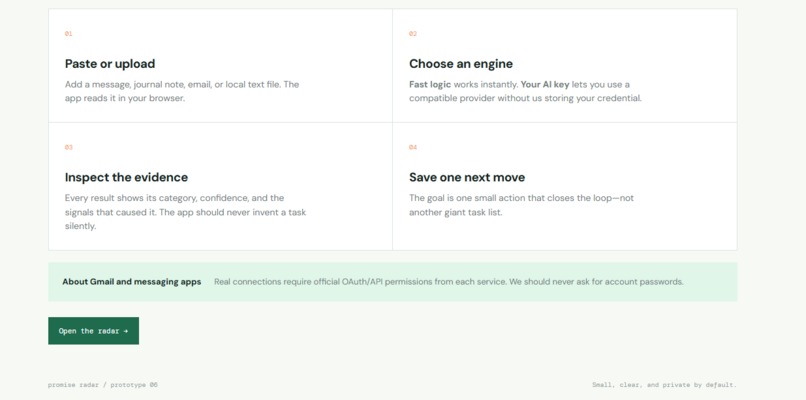This screenshot has width=806, height=400.
Task: Click the 'Inspect the evidence' heading
Action: point(126,177)
